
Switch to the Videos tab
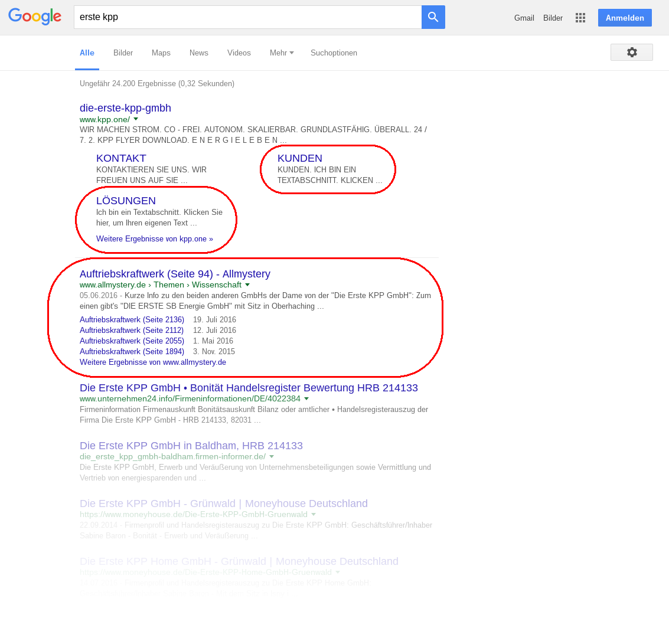[x=239, y=53]
